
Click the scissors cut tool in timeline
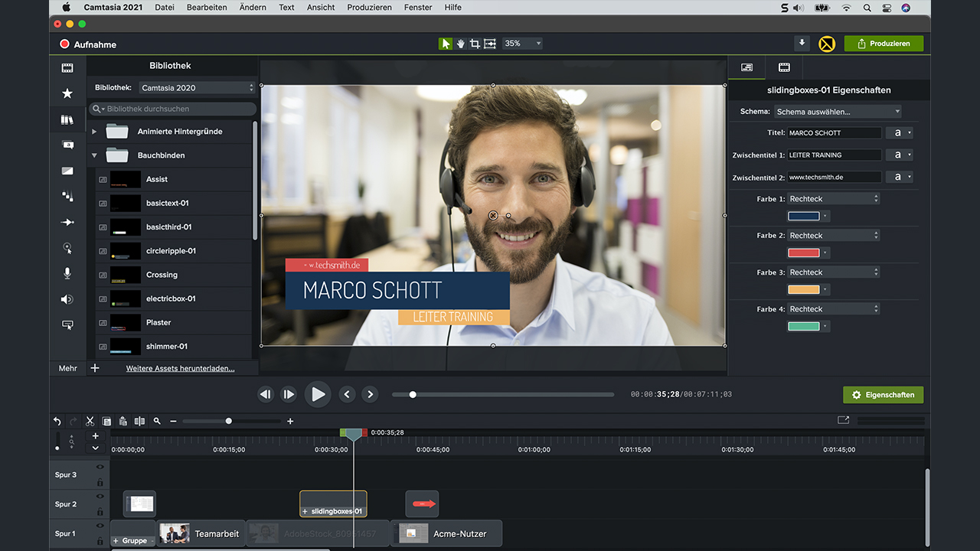coord(90,421)
